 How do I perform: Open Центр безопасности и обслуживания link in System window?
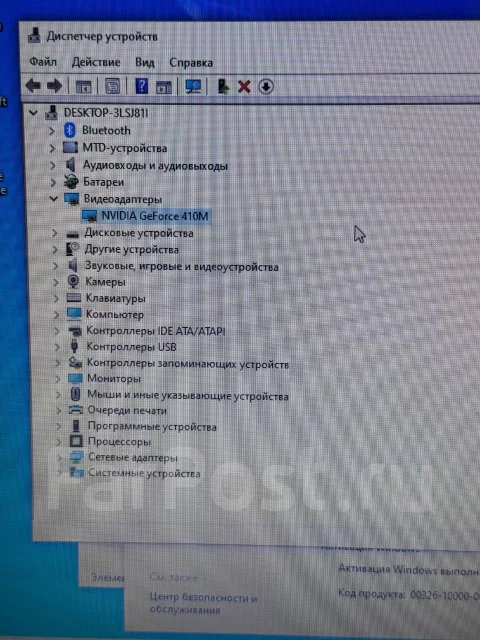click(203, 603)
